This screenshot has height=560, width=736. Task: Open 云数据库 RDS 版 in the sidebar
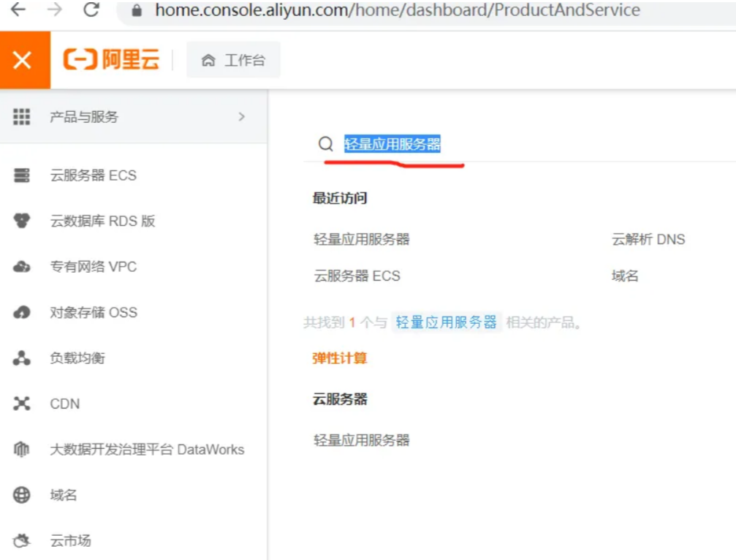coord(102,221)
